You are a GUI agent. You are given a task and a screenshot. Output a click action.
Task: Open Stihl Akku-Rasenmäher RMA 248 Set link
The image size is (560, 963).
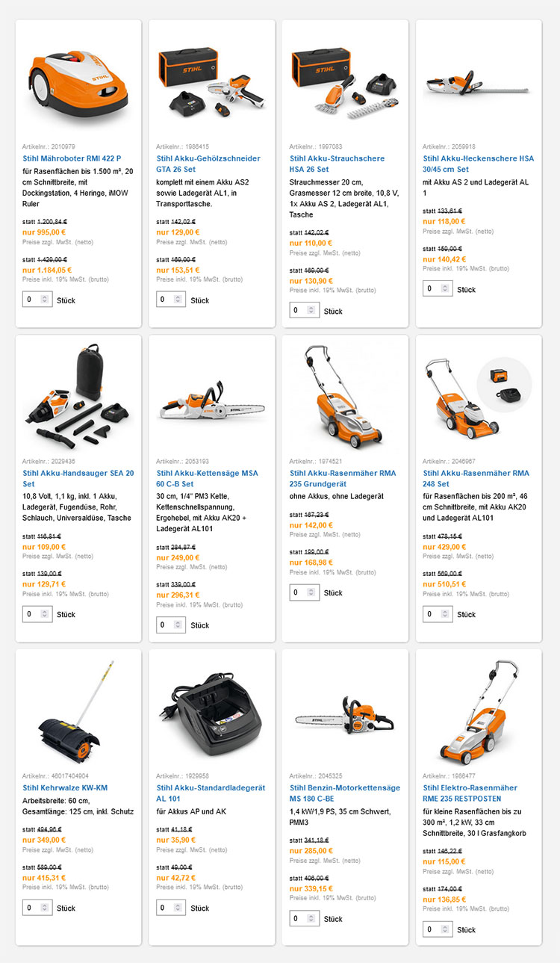[x=476, y=478]
